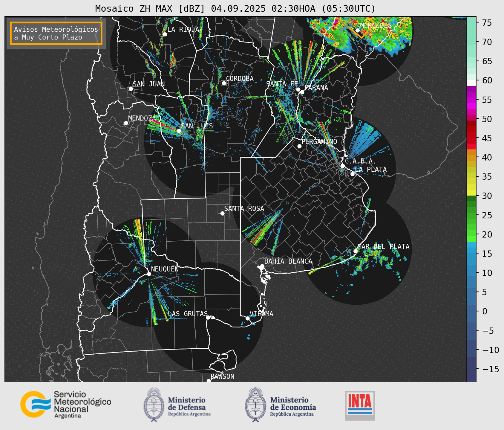Click the SAN LUIS city marker dot
The width and height of the screenshot is (504, 430).
pos(179,131)
